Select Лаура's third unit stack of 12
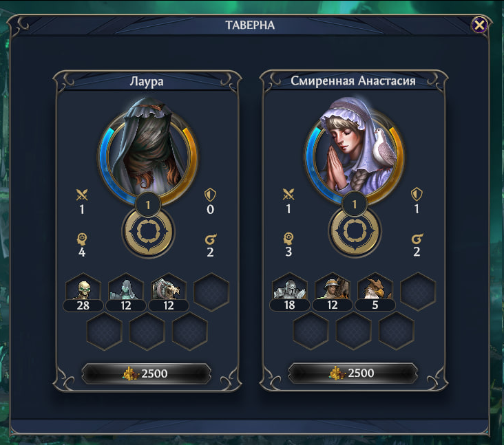 pyautogui.click(x=169, y=292)
